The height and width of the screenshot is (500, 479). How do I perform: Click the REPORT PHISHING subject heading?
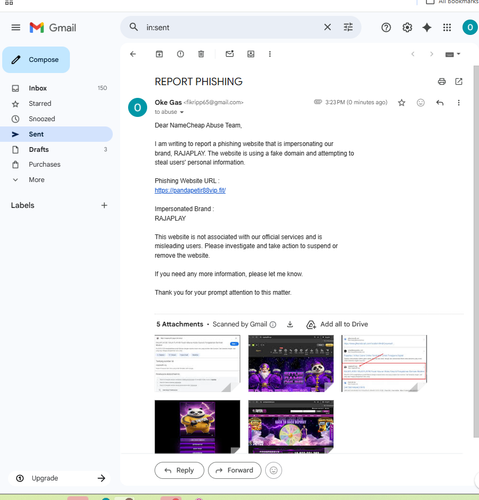198,82
